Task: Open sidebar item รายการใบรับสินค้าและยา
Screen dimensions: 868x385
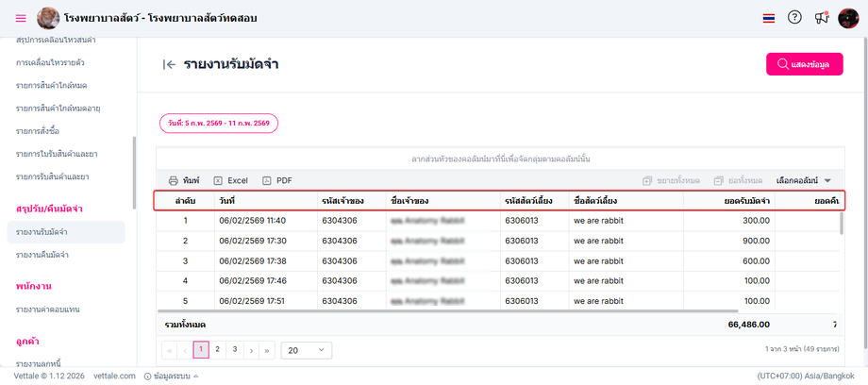Action: click(57, 154)
